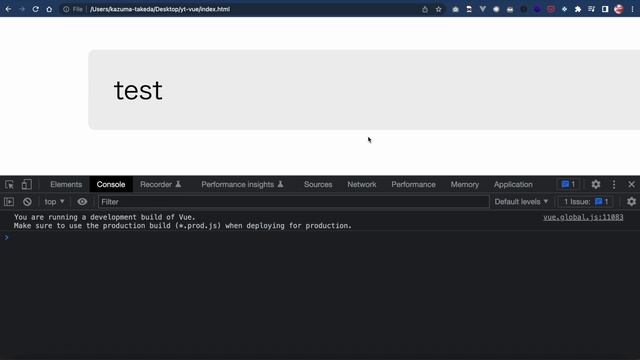Viewport: 640px width, 360px height.
Task: Open the media control playlist icon
Action: 591,9
